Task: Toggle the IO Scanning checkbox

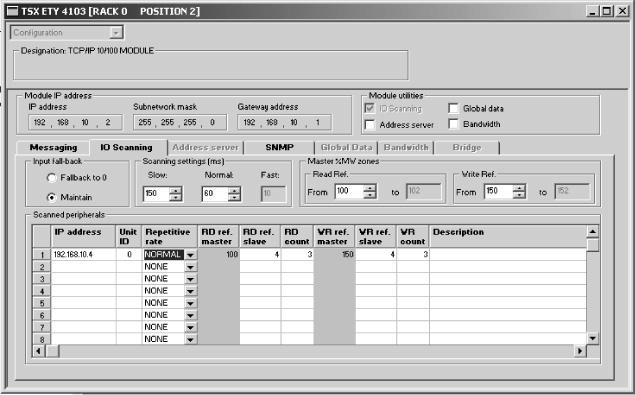Action: coord(369,108)
